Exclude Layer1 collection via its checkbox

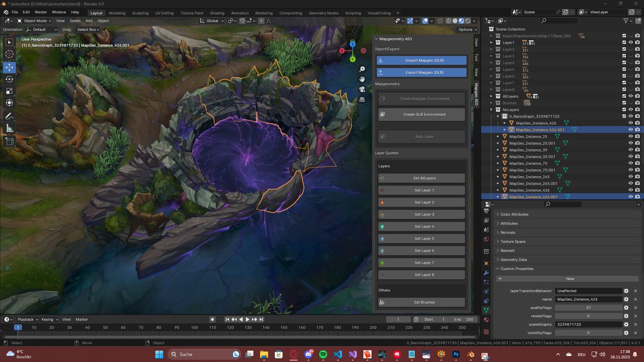[x=624, y=42]
